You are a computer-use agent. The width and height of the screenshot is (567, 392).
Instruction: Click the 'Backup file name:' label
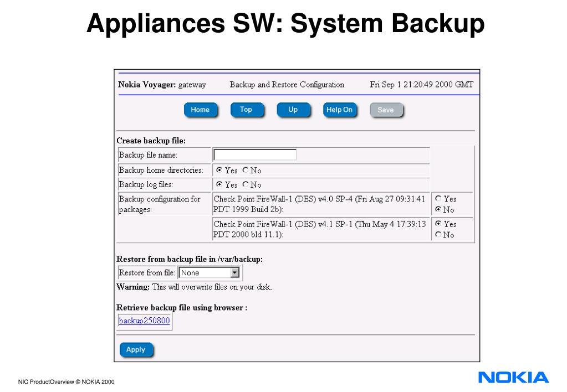(x=148, y=155)
